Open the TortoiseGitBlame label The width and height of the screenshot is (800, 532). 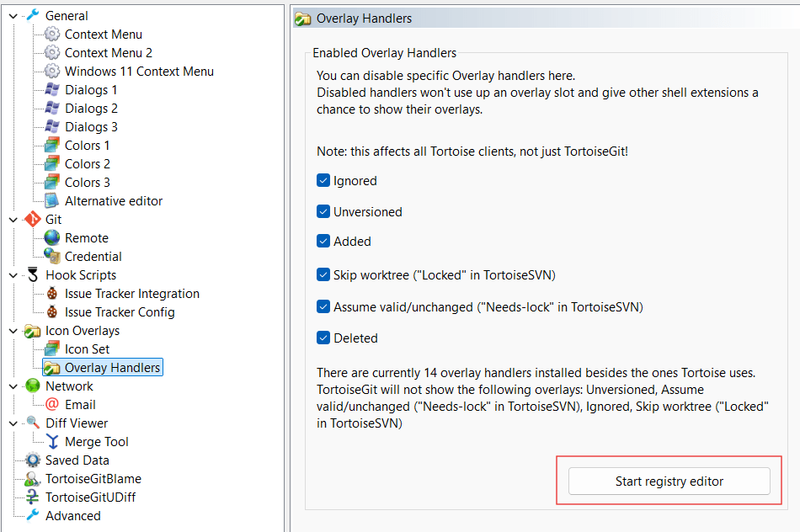point(93,478)
